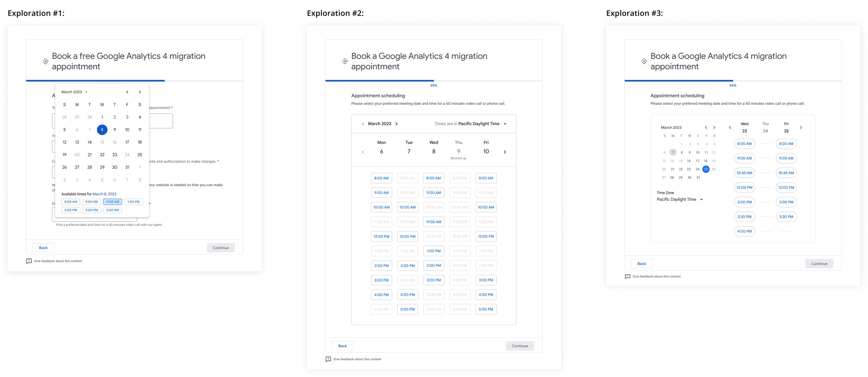Pick Wed 23 10:45 AM chip in Exploration #3
Viewport: 868px width, 377px height.
pos(744,173)
